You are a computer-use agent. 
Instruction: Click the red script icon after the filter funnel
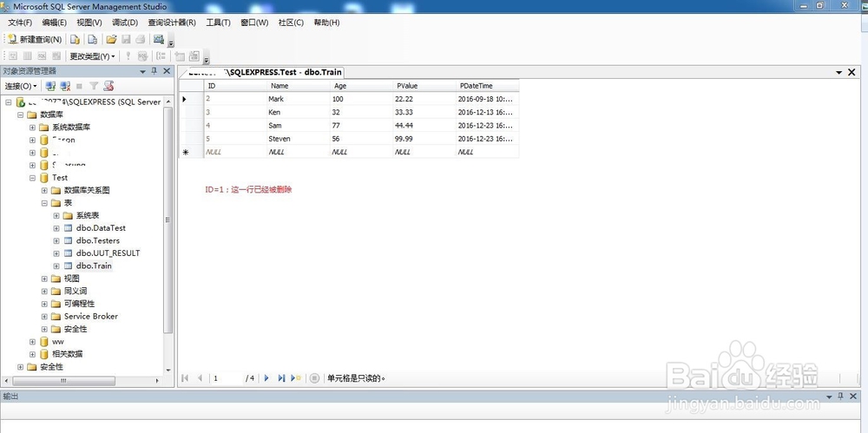click(x=108, y=86)
